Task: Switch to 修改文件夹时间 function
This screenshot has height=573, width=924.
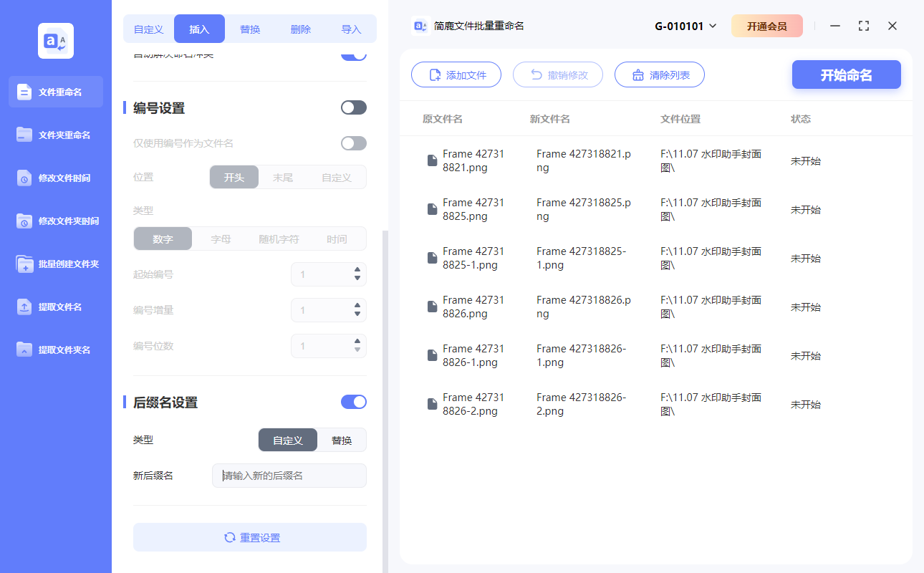Action: 55,221
